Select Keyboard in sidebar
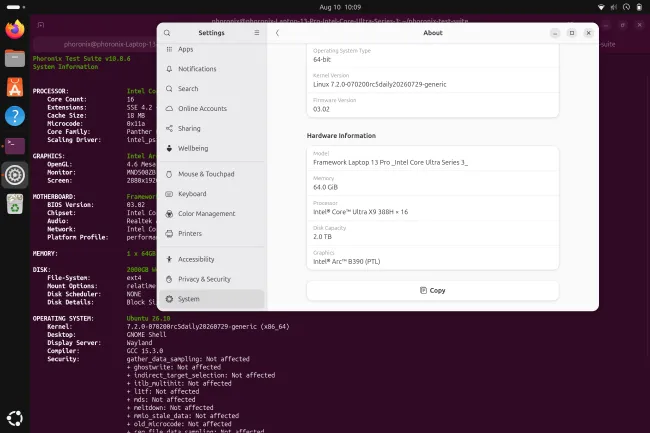Image resolution: width=650 pixels, height=433 pixels. tap(212, 194)
